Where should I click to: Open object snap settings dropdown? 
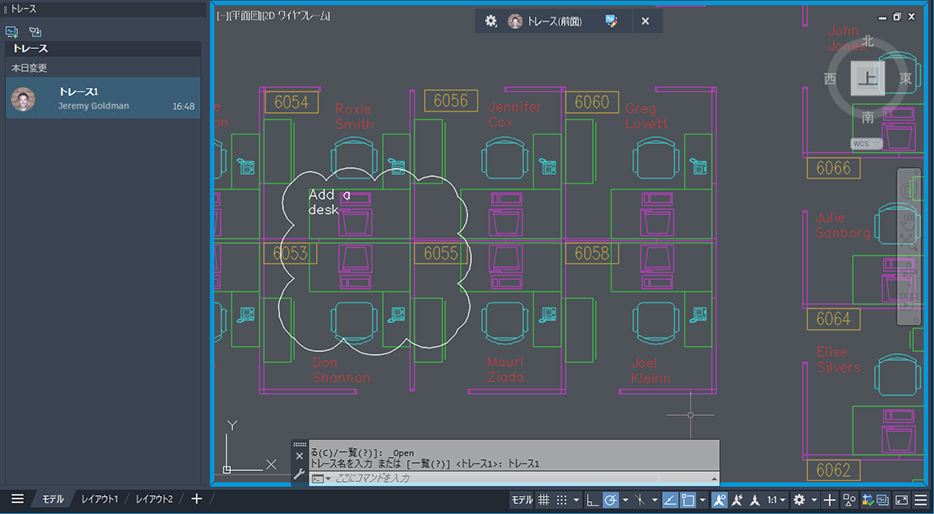point(702,500)
